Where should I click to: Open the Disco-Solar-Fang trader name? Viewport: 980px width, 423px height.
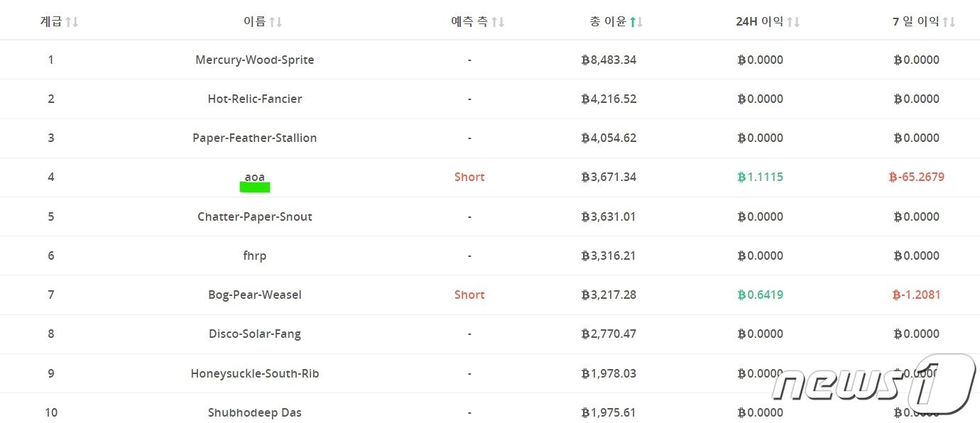click(x=254, y=334)
